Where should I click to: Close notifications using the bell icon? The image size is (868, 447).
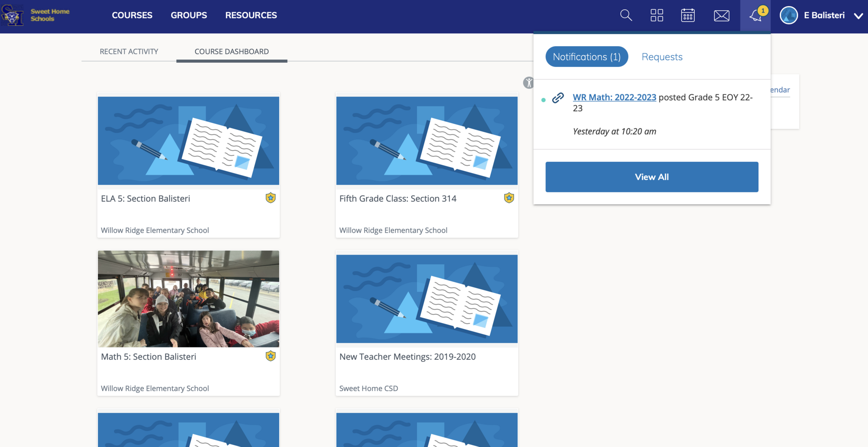click(x=755, y=16)
